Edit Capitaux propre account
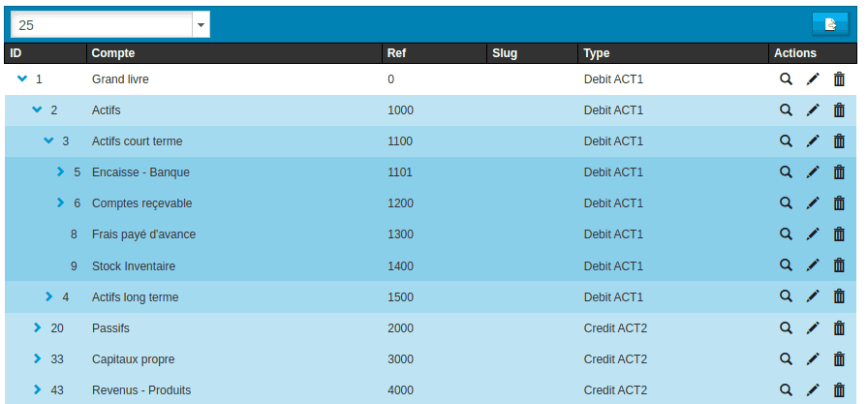Screen dimensions: 868x404 [x=813, y=359]
